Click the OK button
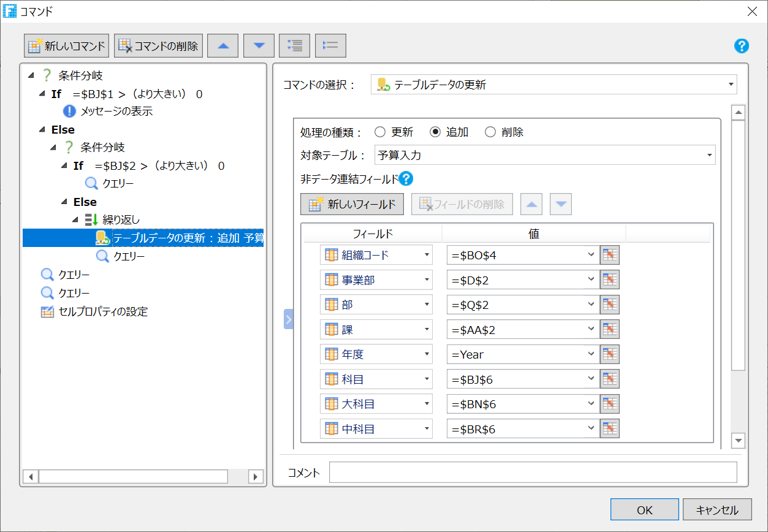 (644, 509)
